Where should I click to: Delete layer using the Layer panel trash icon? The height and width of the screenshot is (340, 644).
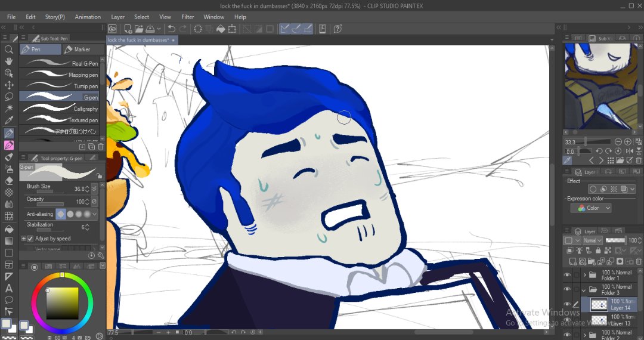(x=639, y=261)
